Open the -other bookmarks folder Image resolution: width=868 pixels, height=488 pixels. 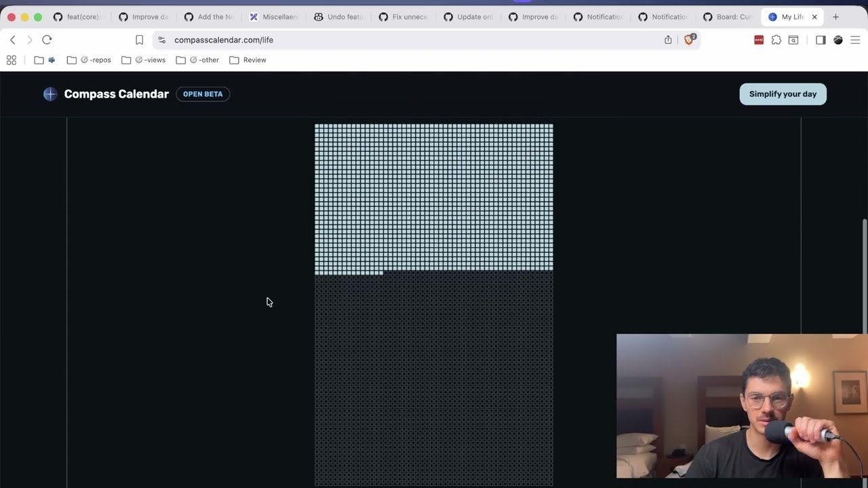[197, 60]
